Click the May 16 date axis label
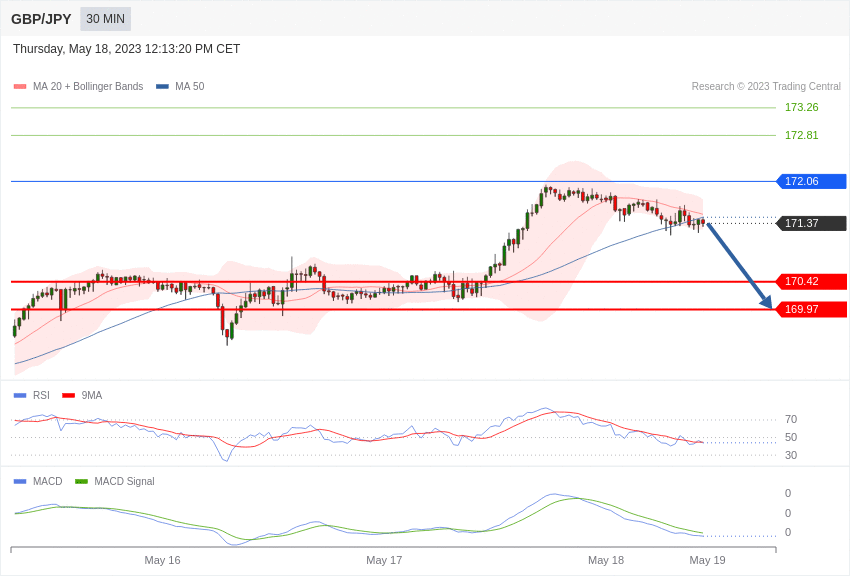The height and width of the screenshot is (576, 850). click(x=162, y=560)
